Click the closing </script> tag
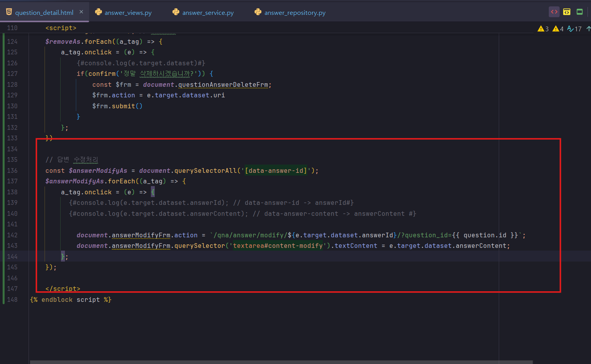This screenshot has height=364, width=591. point(63,289)
